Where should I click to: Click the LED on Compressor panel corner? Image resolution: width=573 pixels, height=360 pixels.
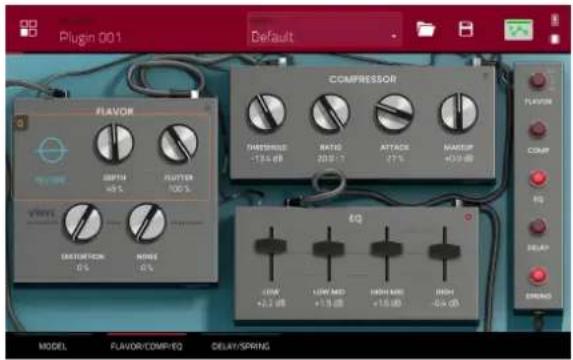485,76
